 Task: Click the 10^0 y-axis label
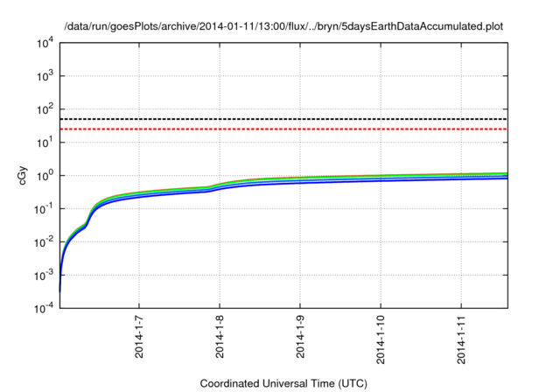click(x=45, y=176)
